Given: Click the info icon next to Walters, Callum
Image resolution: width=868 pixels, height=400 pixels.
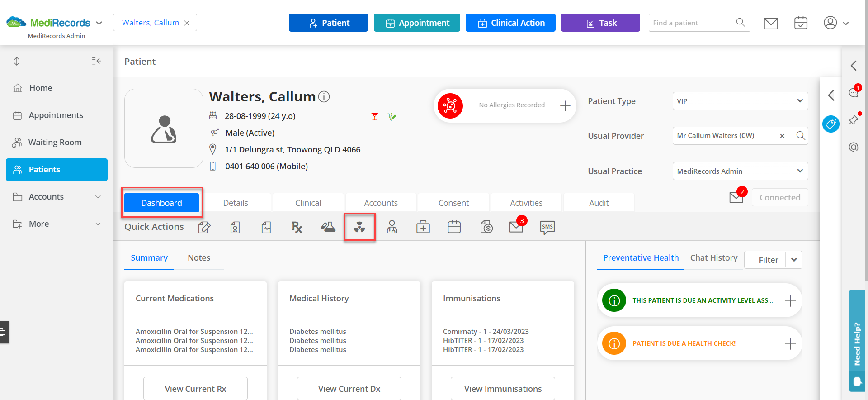Looking at the screenshot, I should pos(324,97).
